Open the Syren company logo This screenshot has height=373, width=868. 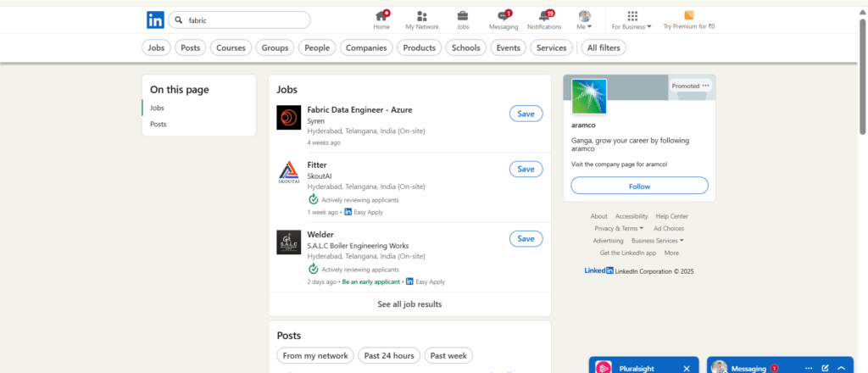pyautogui.click(x=288, y=117)
